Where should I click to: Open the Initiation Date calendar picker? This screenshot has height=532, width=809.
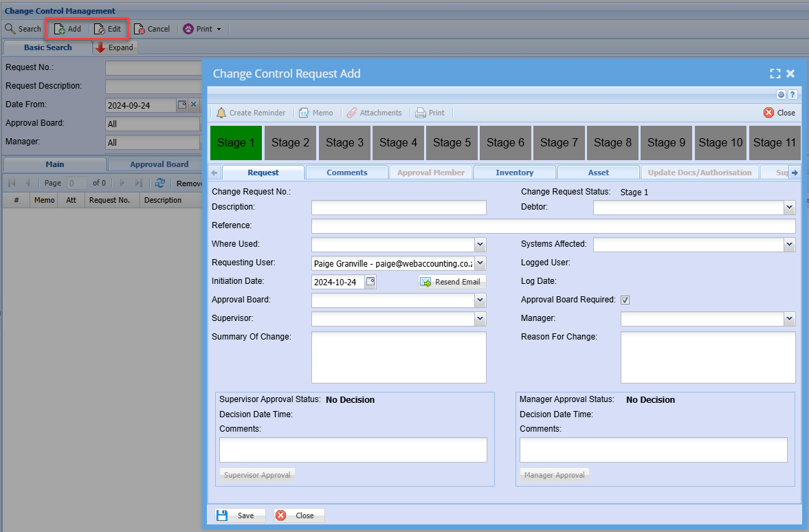[x=370, y=282]
